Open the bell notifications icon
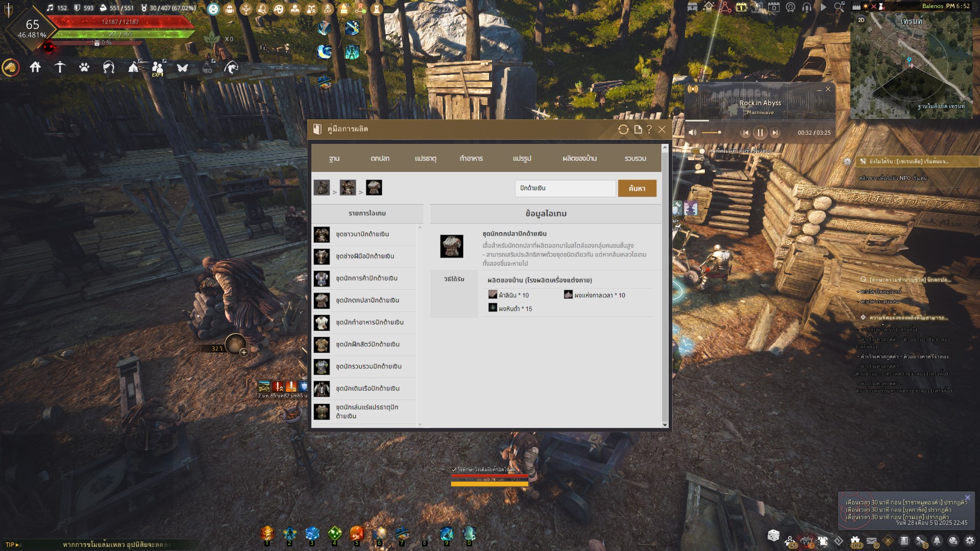This screenshot has width=980, height=551. pyautogui.click(x=937, y=541)
